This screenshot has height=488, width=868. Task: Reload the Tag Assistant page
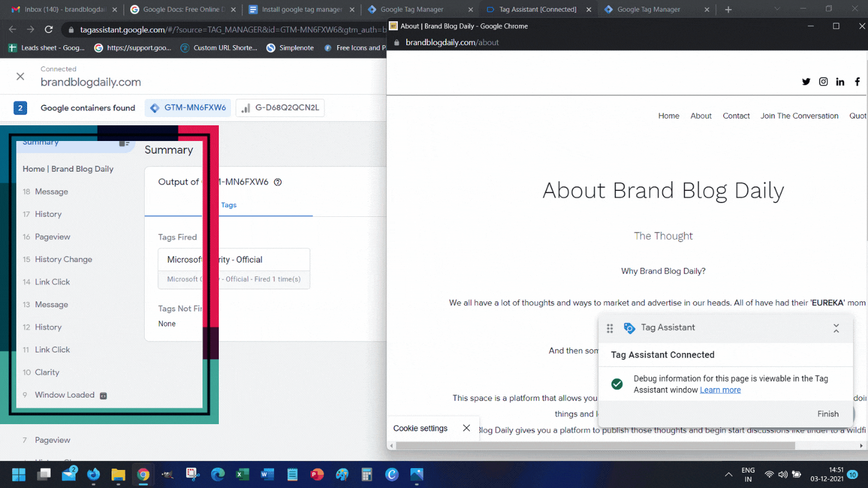pyautogui.click(x=49, y=30)
